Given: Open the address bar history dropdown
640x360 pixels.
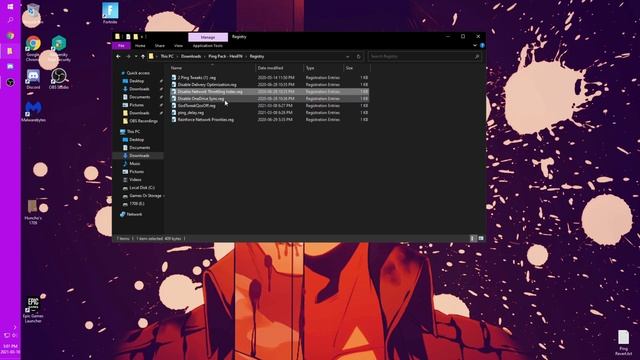Looking at the screenshot, I should (x=348, y=56).
